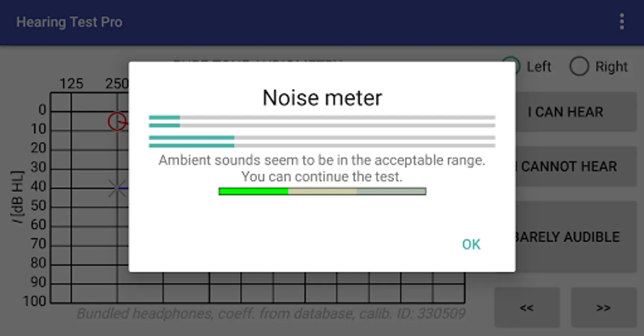Click the bundled headphones calibration ID text
The height and width of the screenshot is (336, 644).
[271, 314]
